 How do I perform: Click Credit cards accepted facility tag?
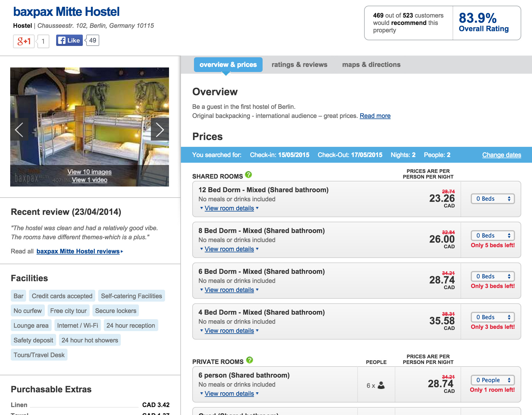[x=62, y=296]
